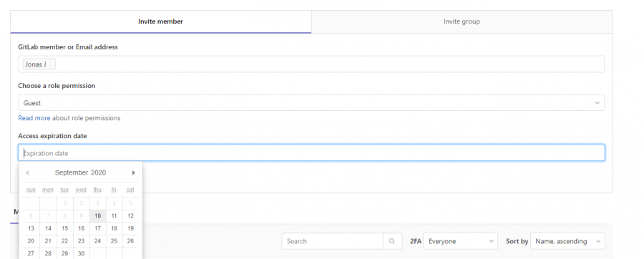Click the GitLab member or Email field
Image resolution: width=644 pixels, height=259 pixels.
tap(311, 64)
